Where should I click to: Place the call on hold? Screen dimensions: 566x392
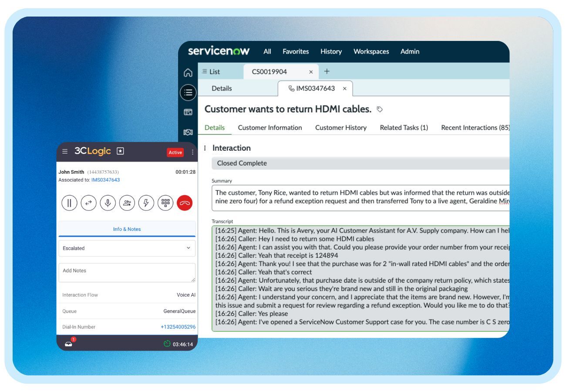(x=68, y=202)
